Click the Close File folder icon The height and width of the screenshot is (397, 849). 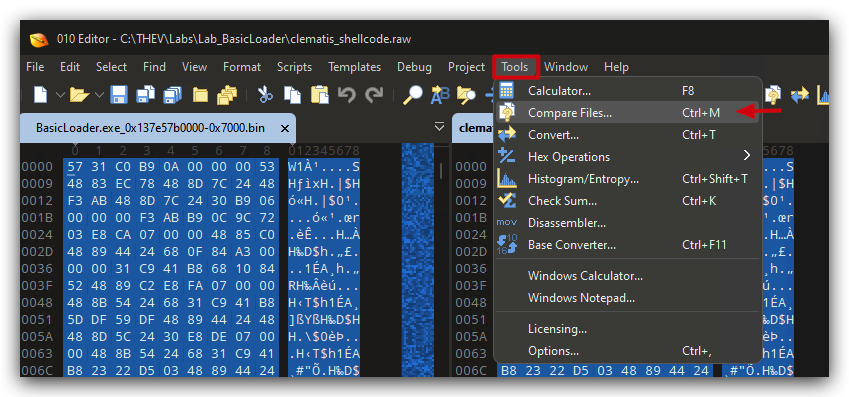click(200, 95)
